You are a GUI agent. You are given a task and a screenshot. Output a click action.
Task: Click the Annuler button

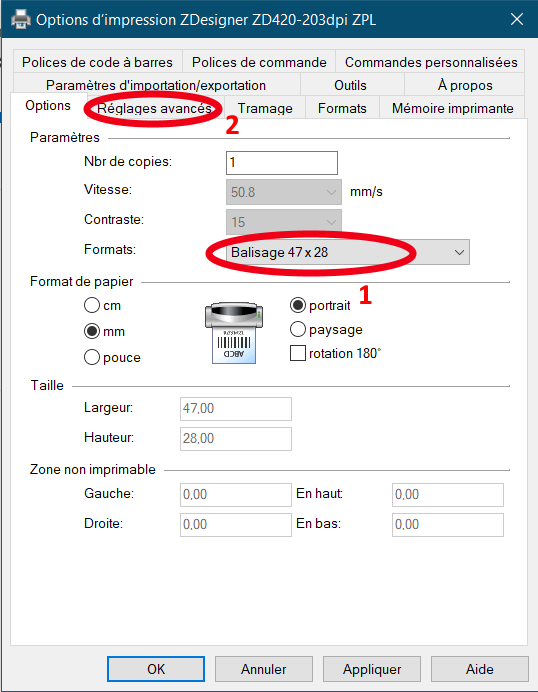point(264,669)
